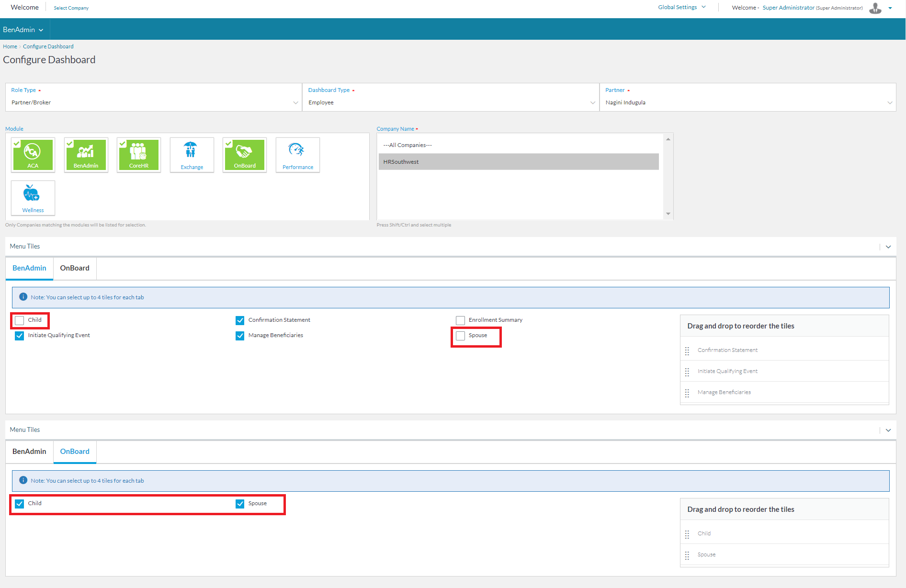Click the OnBoard module icon

pyautogui.click(x=245, y=154)
